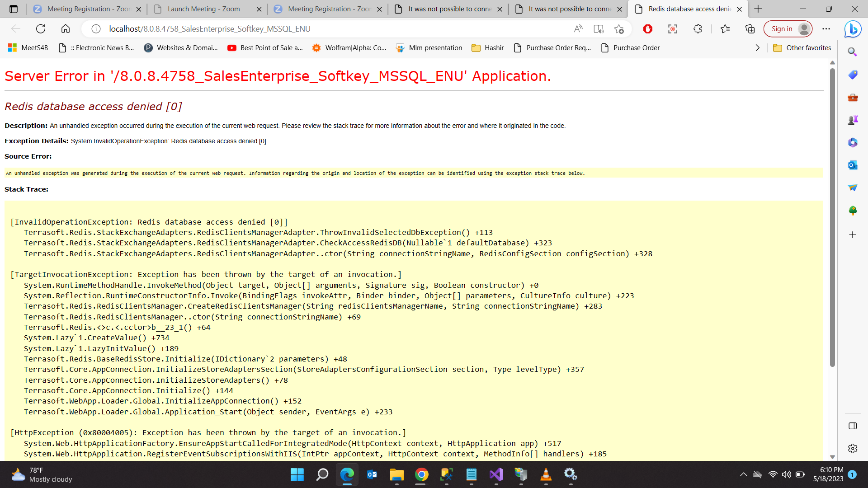Open sidebar settings gear
868x488 pixels.
point(853,448)
